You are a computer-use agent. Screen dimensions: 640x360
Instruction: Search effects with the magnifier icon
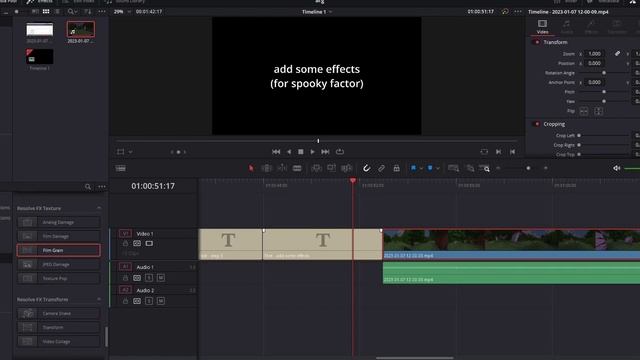click(88, 187)
